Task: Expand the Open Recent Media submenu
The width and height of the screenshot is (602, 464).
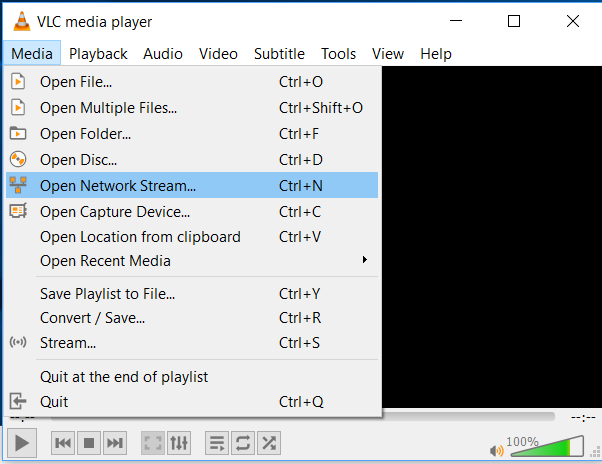Action: coord(200,261)
